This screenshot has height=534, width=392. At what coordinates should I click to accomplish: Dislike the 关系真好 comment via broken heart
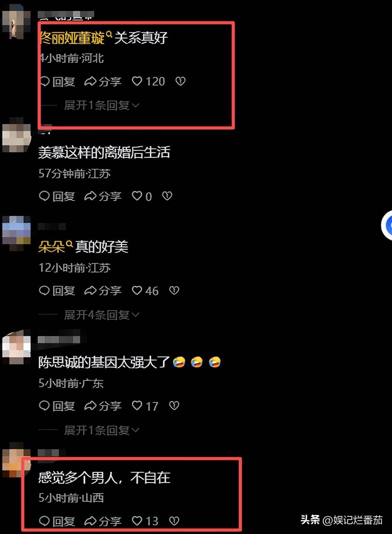180,81
